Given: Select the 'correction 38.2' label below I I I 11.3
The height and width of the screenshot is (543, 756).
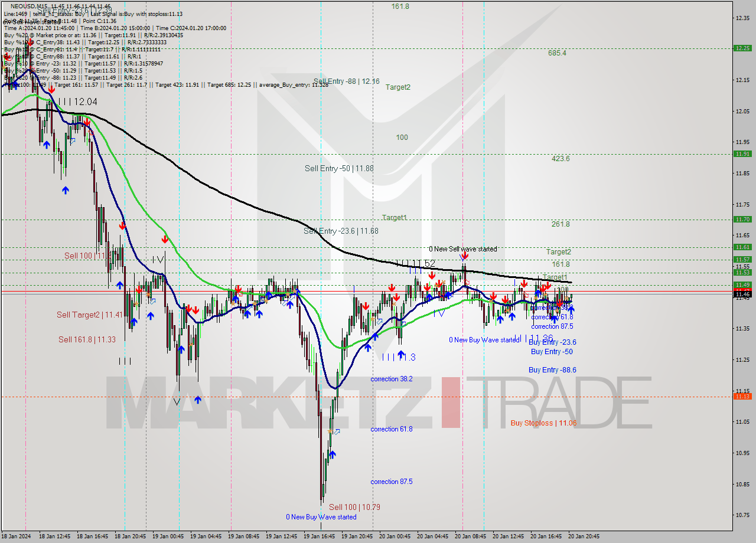Looking at the screenshot, I should click(x=392, y=379).
